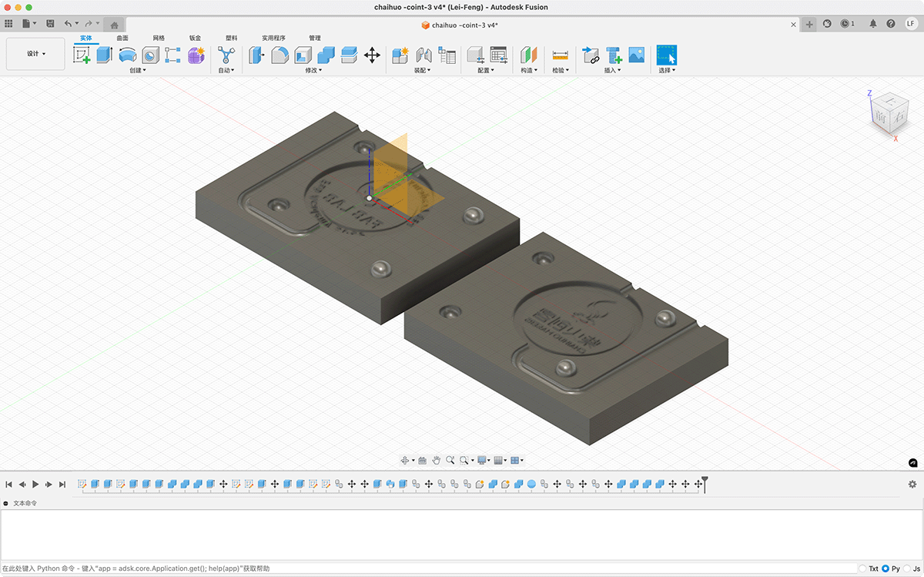
Task: Open the data panel grid icon
Action: pos(9,24)
